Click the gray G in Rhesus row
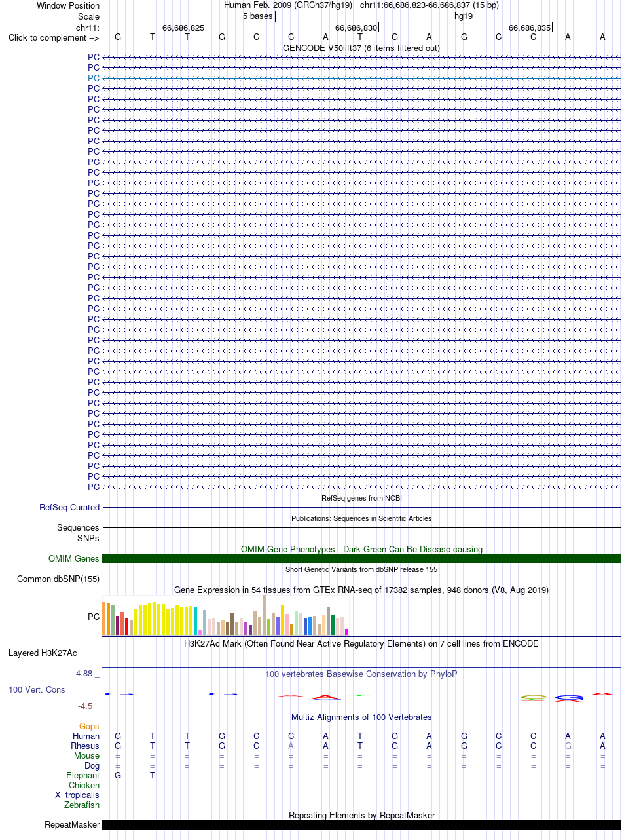This screenshot has width=622, height=840. [568, 746]
